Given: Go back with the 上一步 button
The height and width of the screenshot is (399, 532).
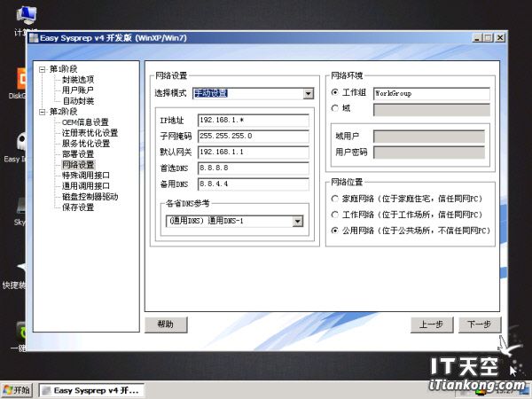Looking at the screenshot, I should [x=432, y=325].
